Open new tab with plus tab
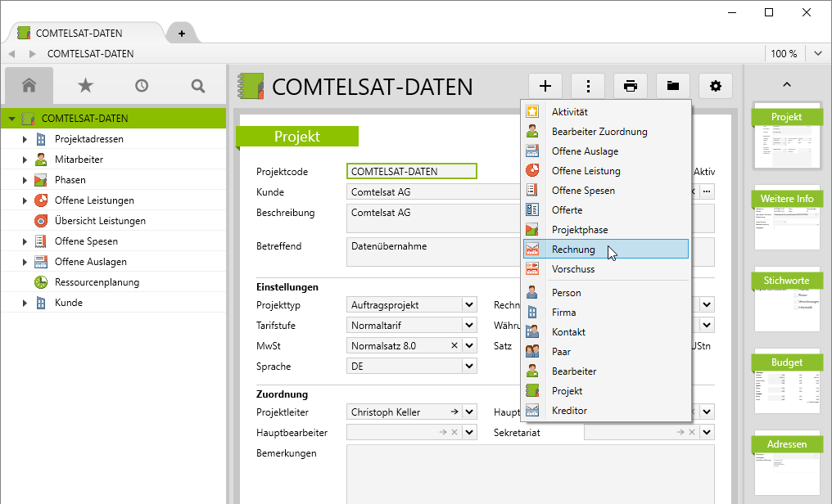This screenshot has height=504, width=832. [182, 34]
